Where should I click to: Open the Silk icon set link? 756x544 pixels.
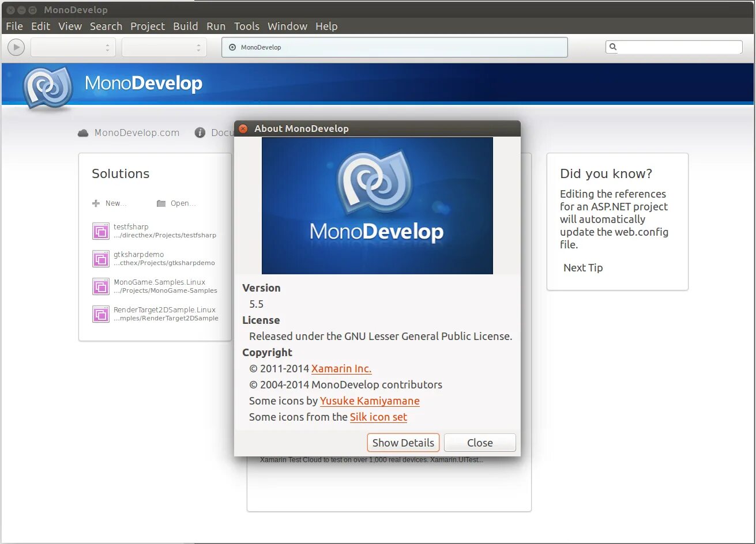pyautogui.click(x=378, y=417)
